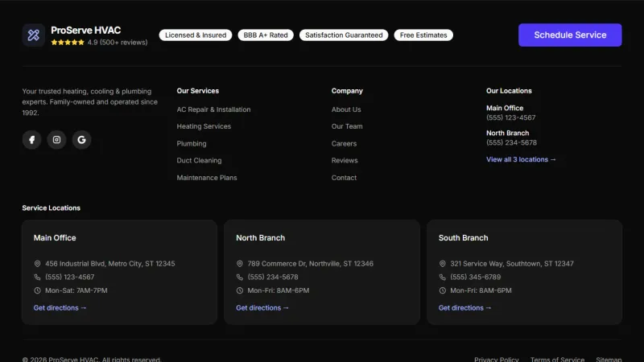The height and width of the screenshot is (362, 644).
Task: Click the Satisfaction Guaranteed badge
Action: 344,35
